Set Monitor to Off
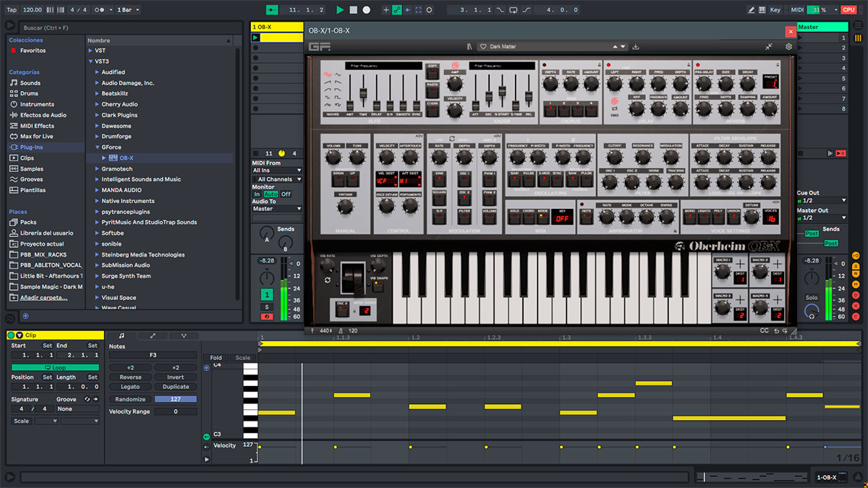 (286, 194)
